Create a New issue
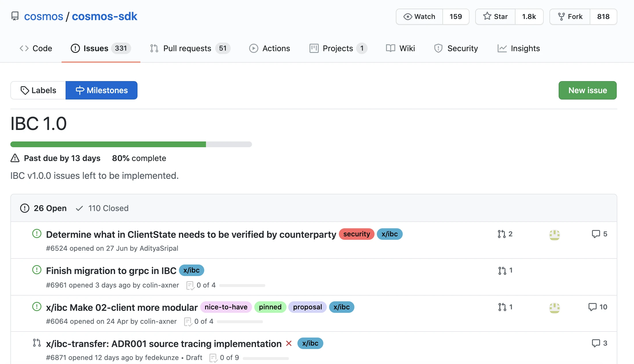The height and width of the screenshot is (364, 634). tap(588, 90)
